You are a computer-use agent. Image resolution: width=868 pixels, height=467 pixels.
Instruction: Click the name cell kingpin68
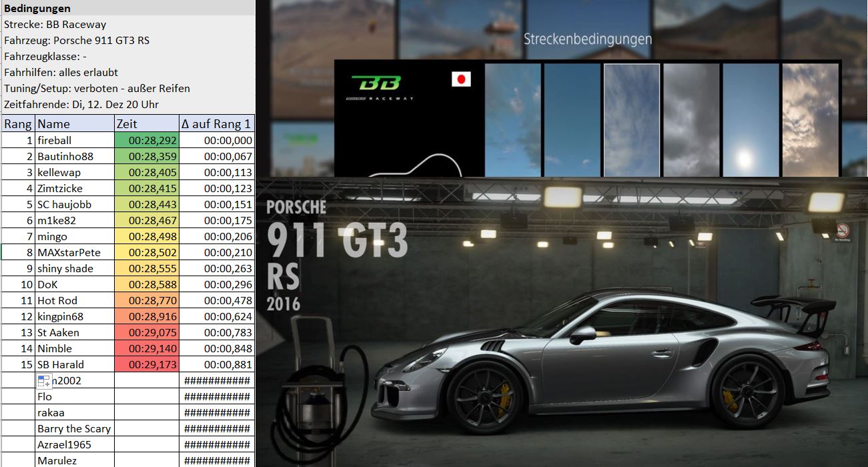pyautogui.click(x=75, y=316)
